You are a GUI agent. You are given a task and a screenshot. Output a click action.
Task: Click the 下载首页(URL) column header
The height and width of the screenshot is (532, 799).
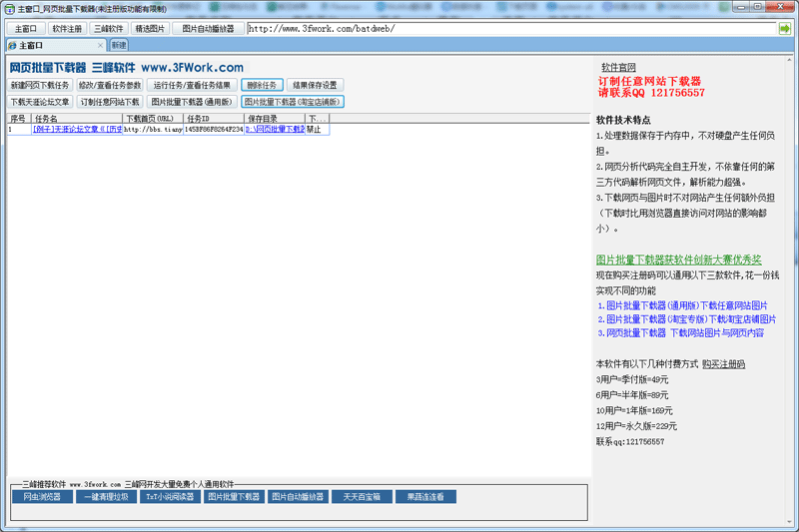click(x=153, y=119)
